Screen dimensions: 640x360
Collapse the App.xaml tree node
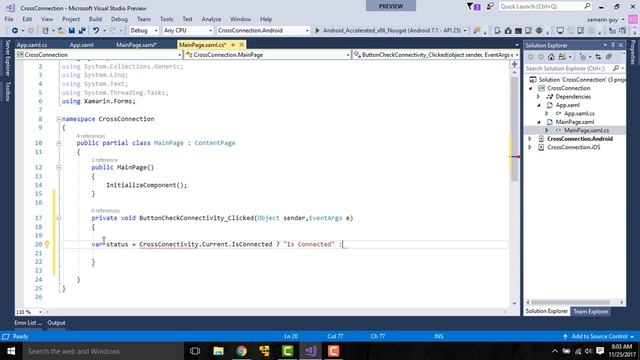(538, 105)
